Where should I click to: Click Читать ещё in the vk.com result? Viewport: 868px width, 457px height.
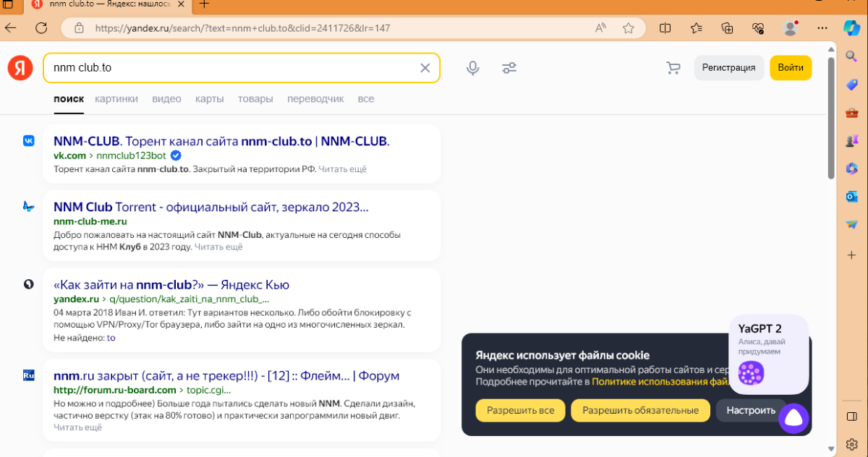tap(343, 168)
